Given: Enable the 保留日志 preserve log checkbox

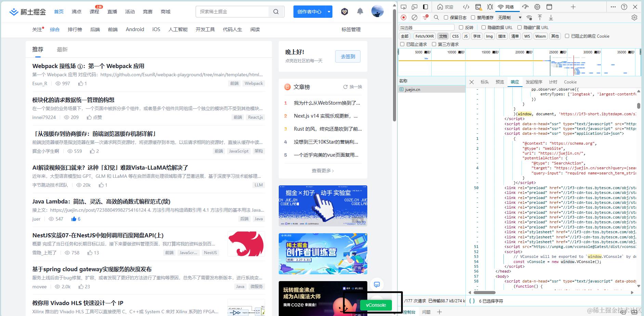Looking at the screenshot, I should (x=446, y=17).
